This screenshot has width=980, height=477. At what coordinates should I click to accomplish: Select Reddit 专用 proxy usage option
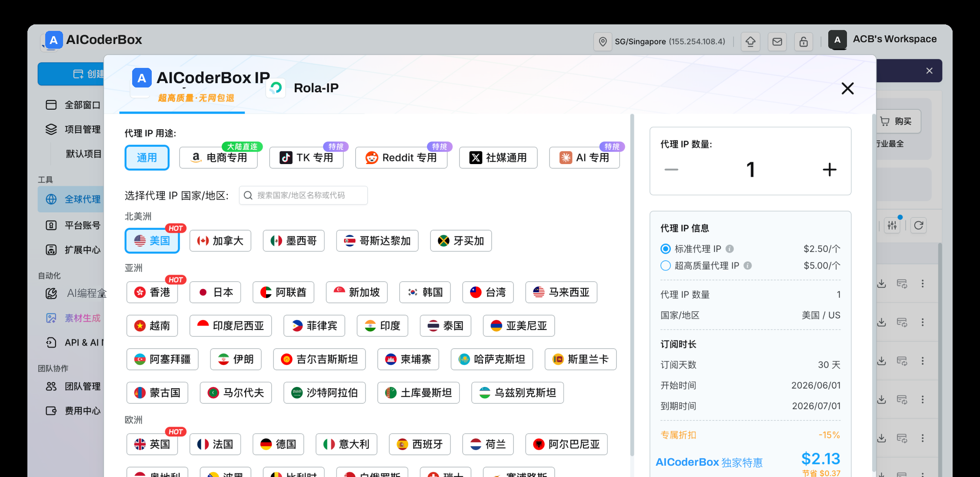[x=401, y=158]
